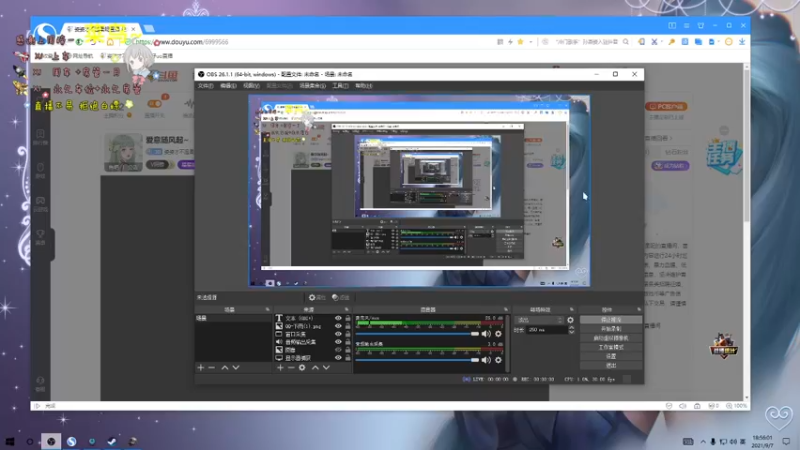Image resolution: width=800 pixels, height=450 pixels.
Task: Show the hidden 图像 source
Action: tap(338, 350)
